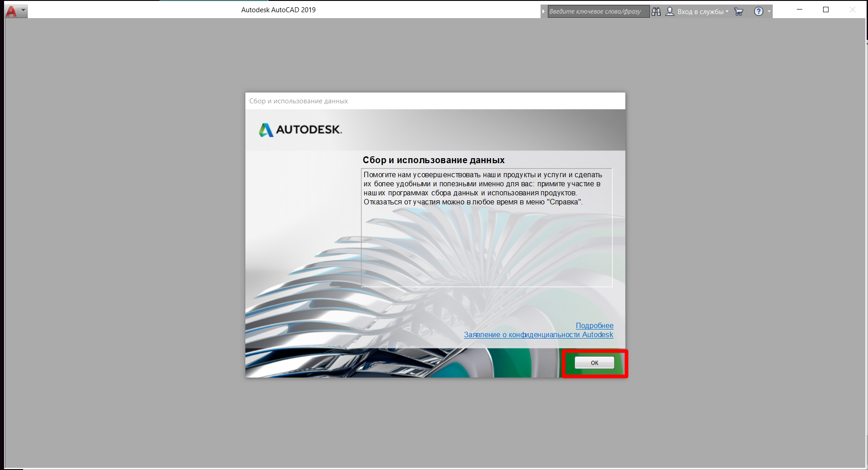This screenshot has height=470, width=868.
Task: Click the user sign-in silhouette icon
Action: pos(670,11)
